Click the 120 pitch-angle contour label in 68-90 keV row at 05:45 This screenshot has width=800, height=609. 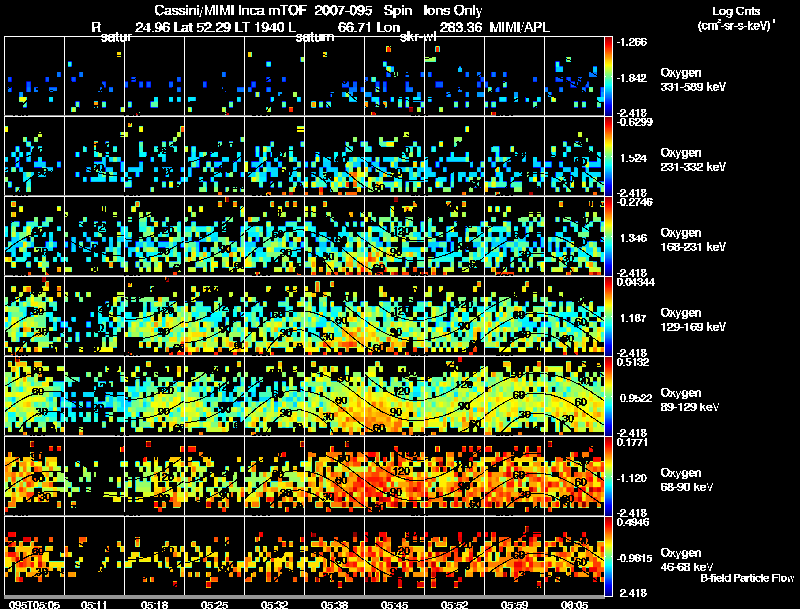[x=402, y=471]
